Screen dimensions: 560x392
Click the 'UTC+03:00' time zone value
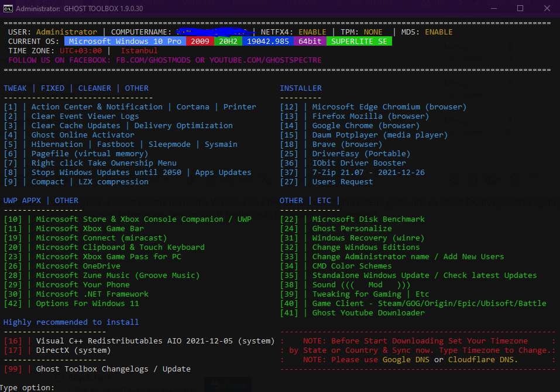coord(81,51)
